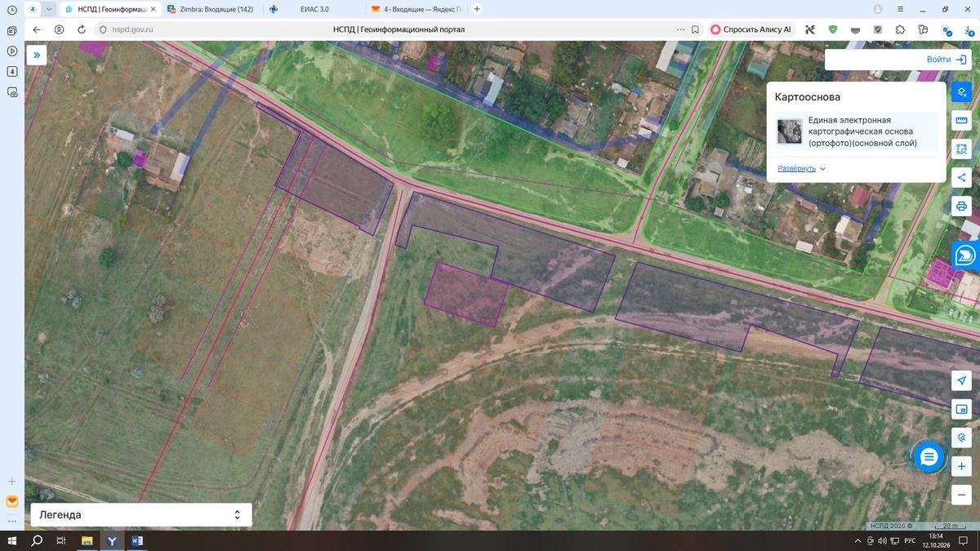
Task: Switch to Word in the taskbar
Action: click(x=136, y=540)
